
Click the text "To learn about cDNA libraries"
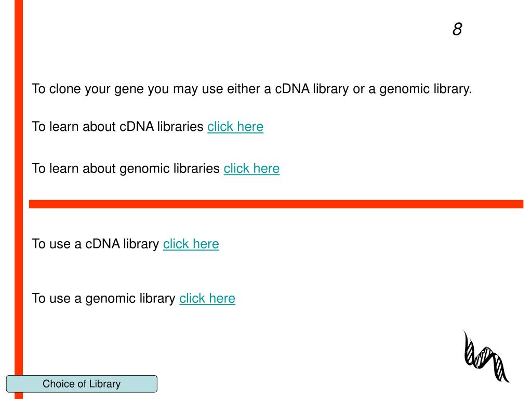click(x=118, y=127)
